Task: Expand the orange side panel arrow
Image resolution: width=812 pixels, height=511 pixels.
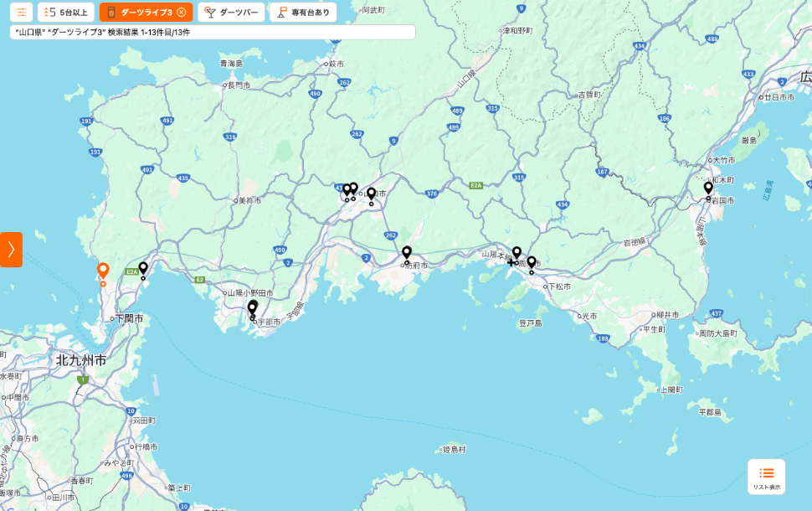Action: (11, 250)
